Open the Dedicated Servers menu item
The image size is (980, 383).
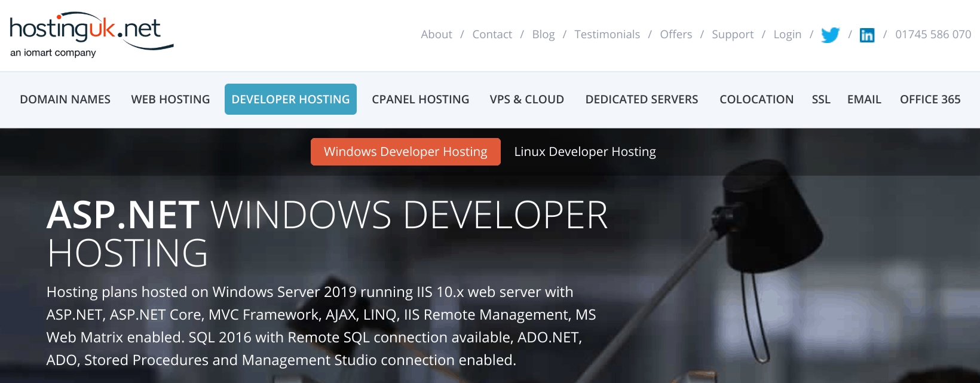point(642,99)
